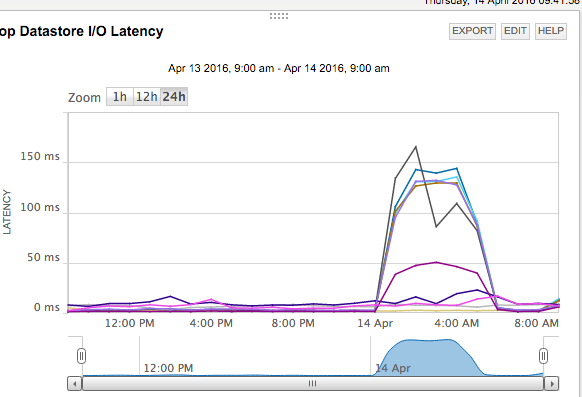Image resolution: width=582 pixels, height=397 pixels.
Task: Click the navigator '14 Apr' label
Action: click(x=393, y=368)
